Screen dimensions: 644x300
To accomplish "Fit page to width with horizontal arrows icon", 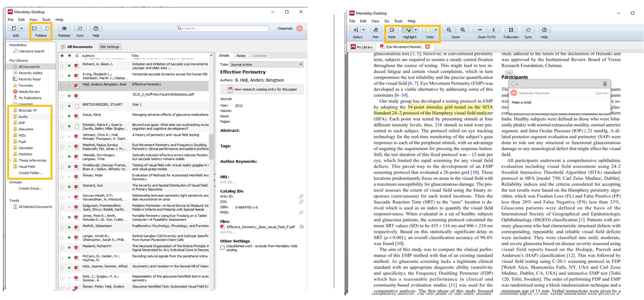I will click(480, 30).
